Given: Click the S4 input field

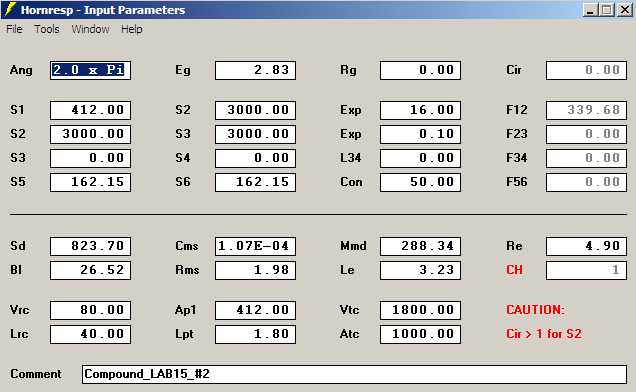Looking at the screenshot, I should [255, 158].
